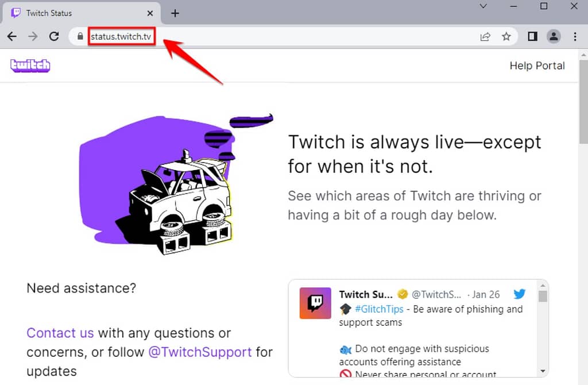
Task: Open the Twitch Su... account name
Action: [x=366, y=295]
